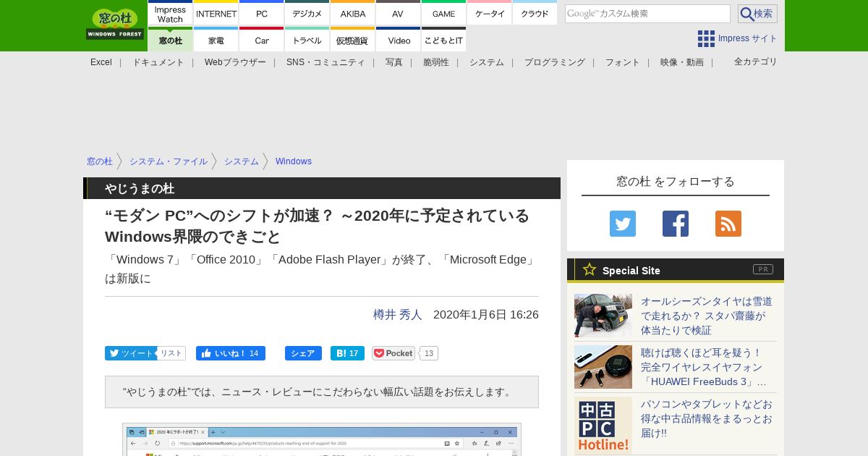Click the Impress サイト link text
This screenshot has width=868, height=456.
click(748, 38)
